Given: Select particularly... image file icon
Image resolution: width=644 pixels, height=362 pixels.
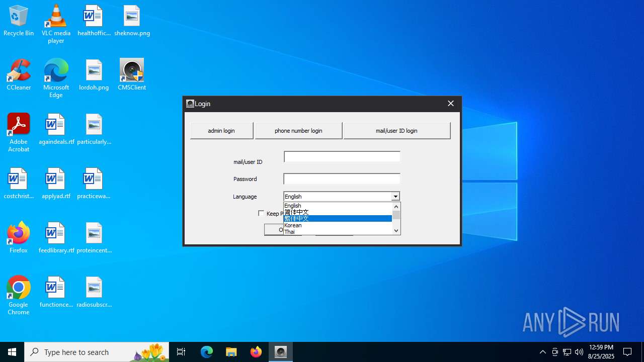Looking at the screenshot, I should [94, 129].
